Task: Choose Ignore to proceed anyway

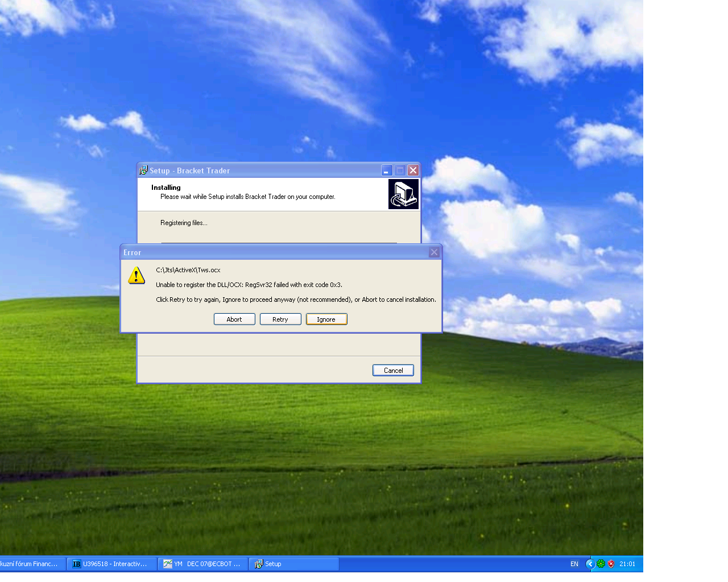Action: (326, 319)
